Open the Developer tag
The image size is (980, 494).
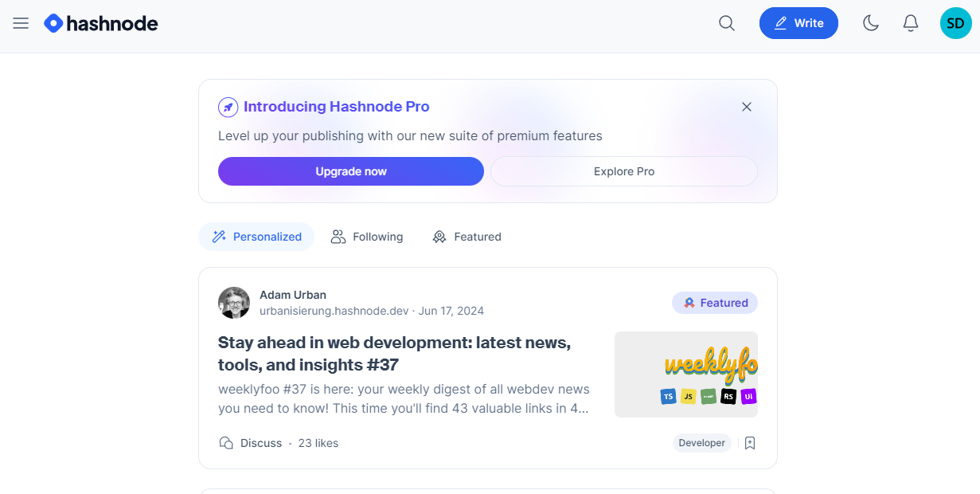702,443
